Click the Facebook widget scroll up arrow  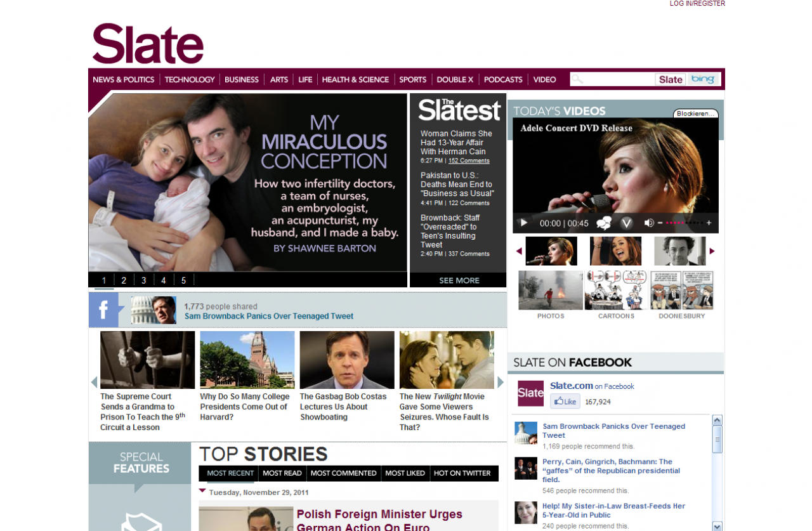point(717,420)
